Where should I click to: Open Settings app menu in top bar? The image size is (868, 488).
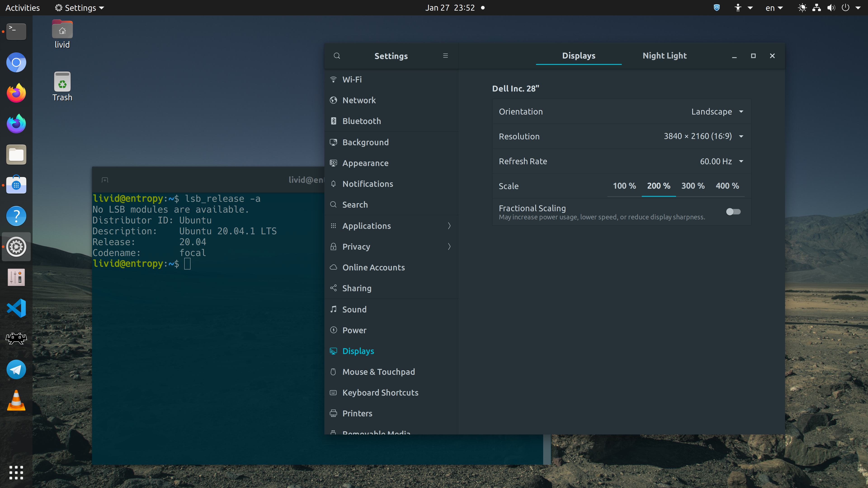[80, 8]
